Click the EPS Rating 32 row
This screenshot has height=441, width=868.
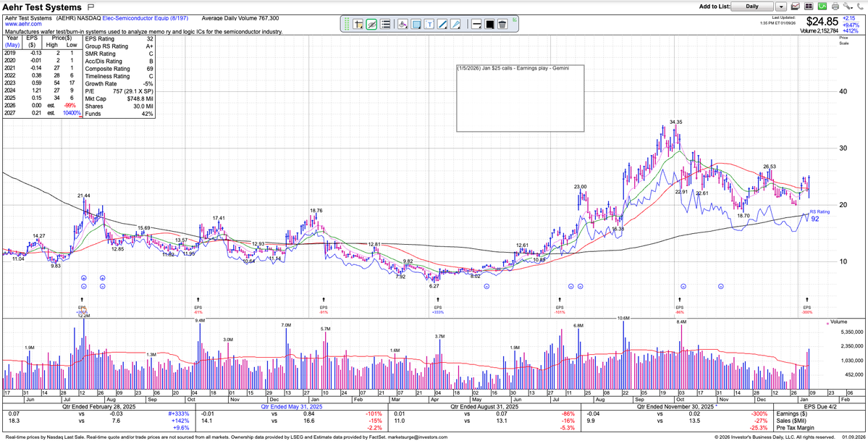(119, 39)
